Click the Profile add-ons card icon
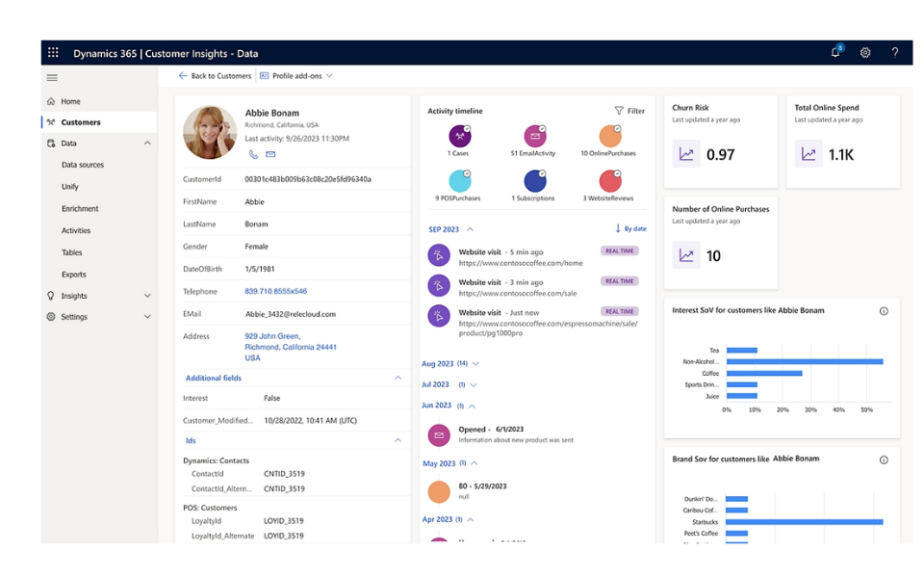Image resolution: width=924 pixels, height=578 pixels. pos(264,75)
